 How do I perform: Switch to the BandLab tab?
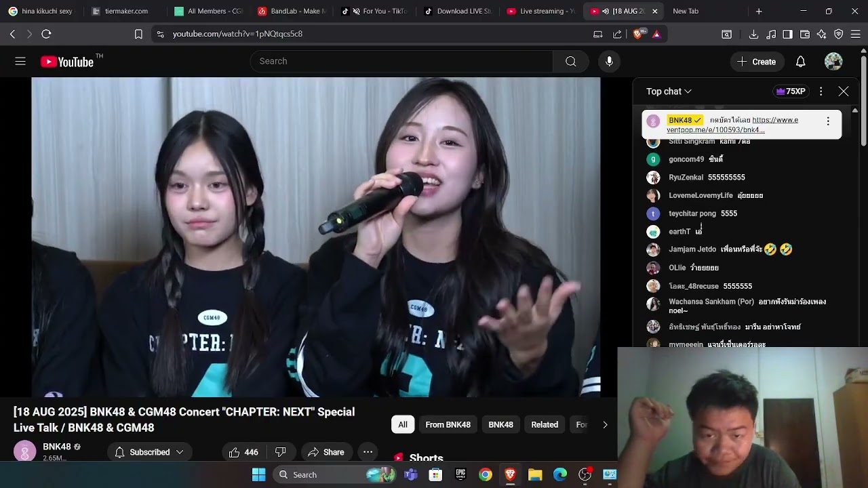pos(290,11)
